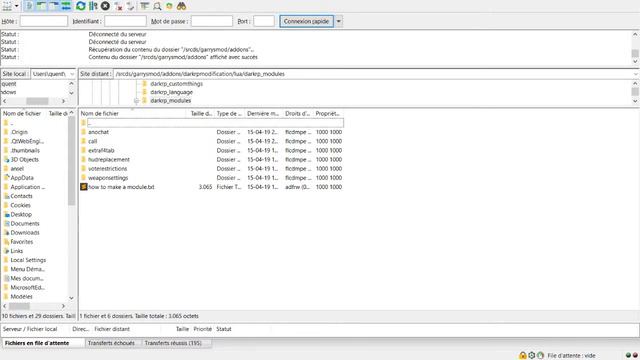This screenshot has height=360, width=640.
Task: Open the Site local path dropdown
Action: pos(72,74)
